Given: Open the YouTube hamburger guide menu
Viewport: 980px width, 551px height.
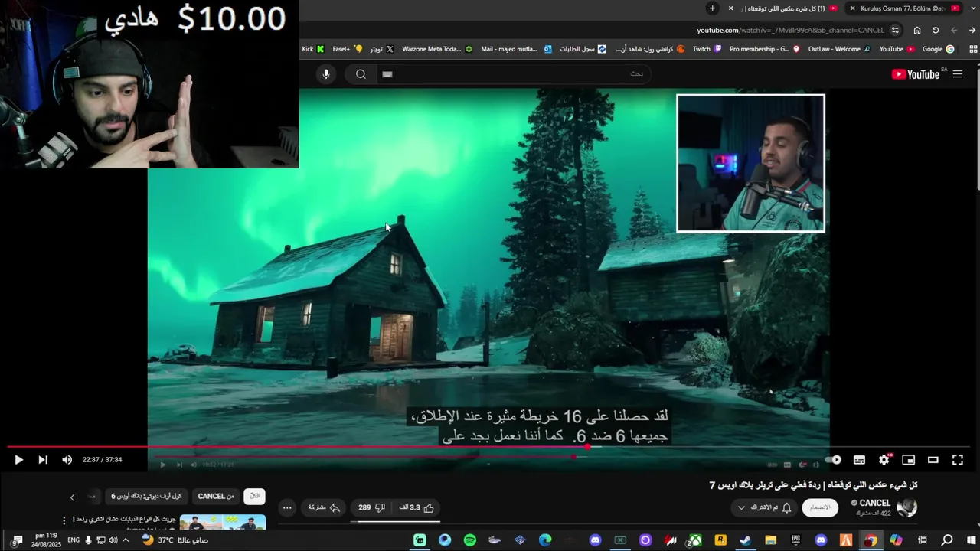Looking at the screenshot, I should pos(957,74).
